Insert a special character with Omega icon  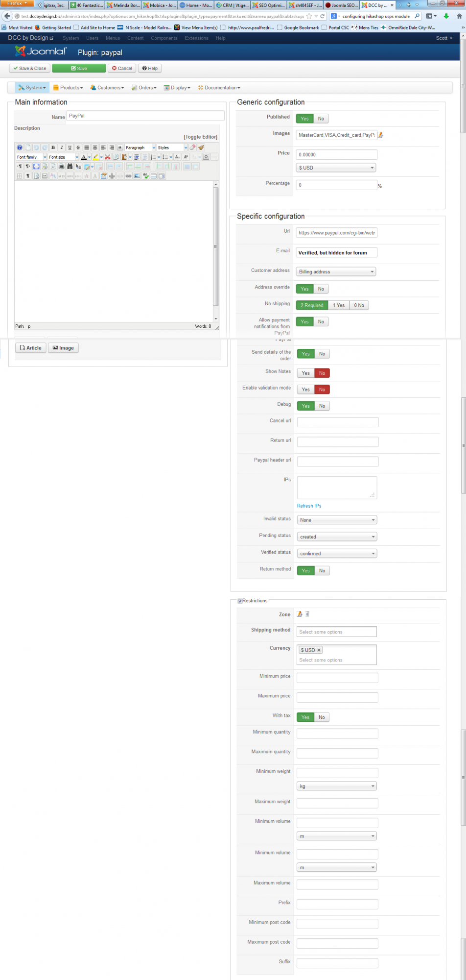tap(206, 157)
